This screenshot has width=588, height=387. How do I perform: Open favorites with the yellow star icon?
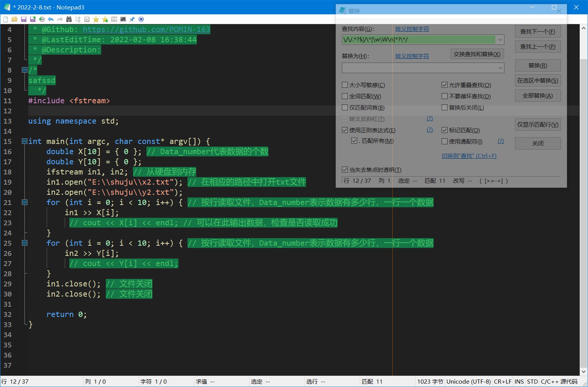click(x=96, y=19)
